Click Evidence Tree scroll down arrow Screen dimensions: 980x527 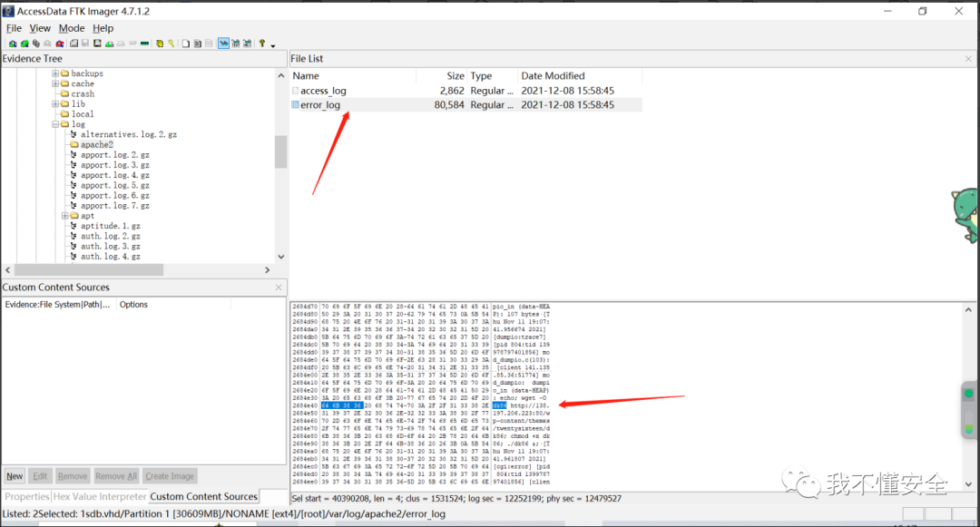(281, 257)
